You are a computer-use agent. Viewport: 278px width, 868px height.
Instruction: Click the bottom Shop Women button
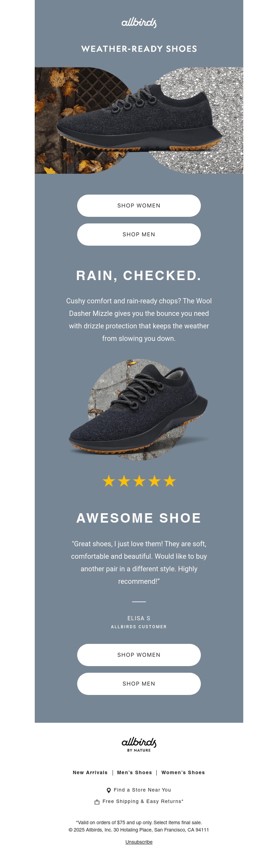139,655
